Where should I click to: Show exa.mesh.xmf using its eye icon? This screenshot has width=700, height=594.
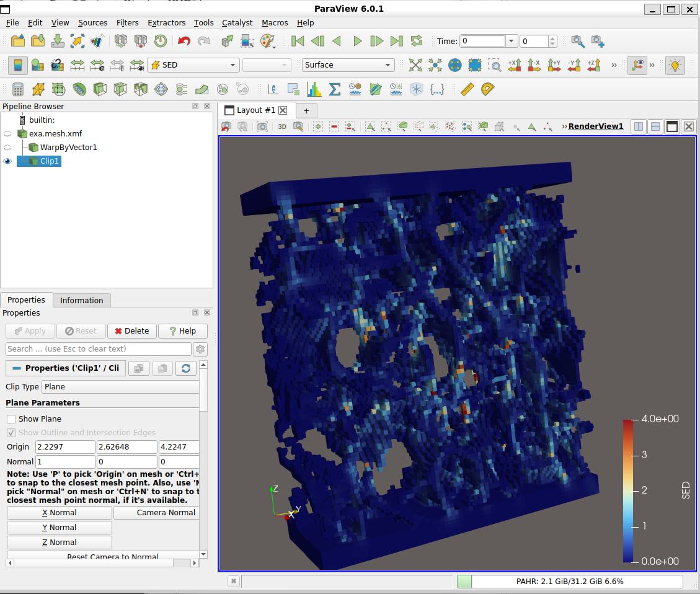(7, 134)
